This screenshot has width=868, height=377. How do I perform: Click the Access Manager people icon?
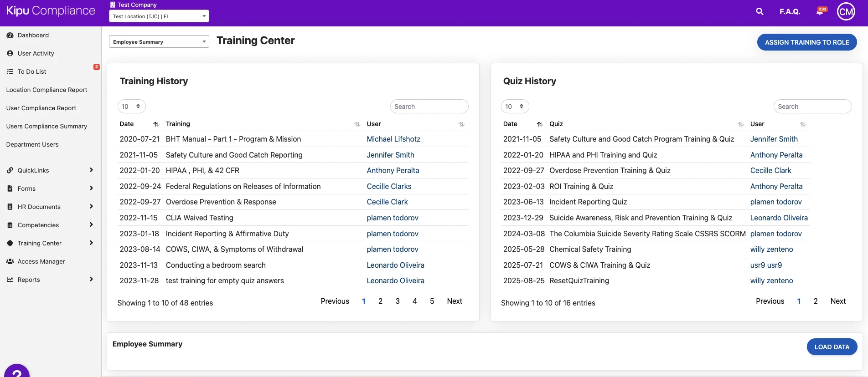10,261
